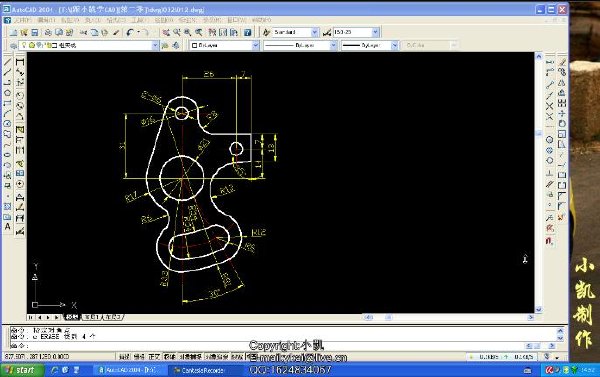The image size is (600, 377).
Task: Click the Help question mark icon
Action: (248, 33)
